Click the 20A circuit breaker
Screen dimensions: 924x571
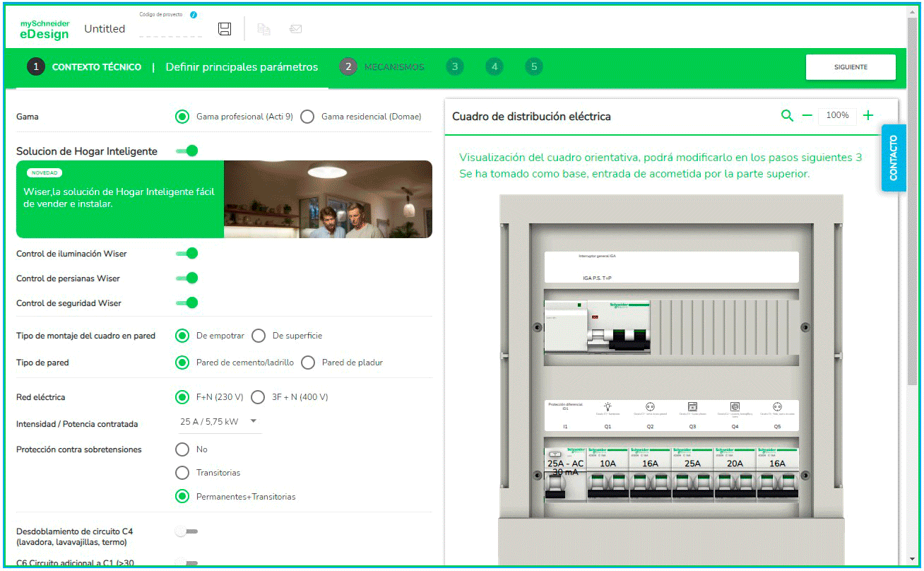click(735, 473)
